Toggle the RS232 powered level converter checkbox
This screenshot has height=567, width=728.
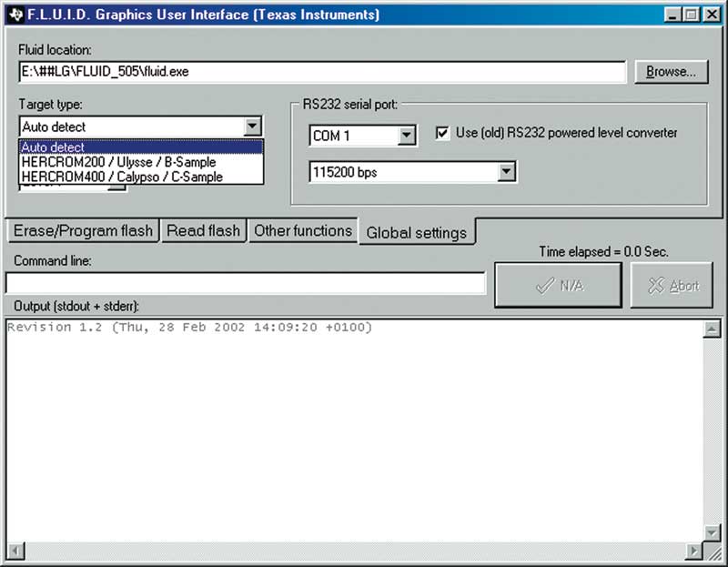(x=442, y=133)
